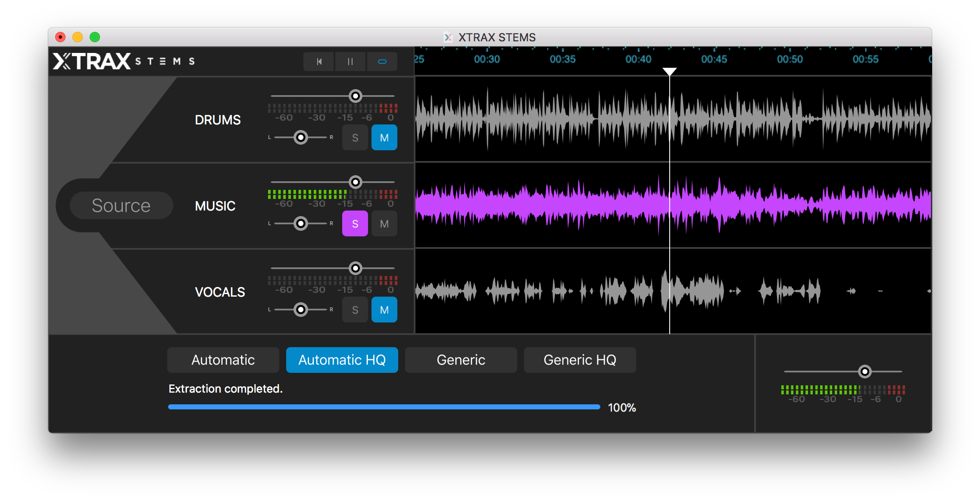Choose the Generic extraction mode
The image size is (980, 502).
461,360
